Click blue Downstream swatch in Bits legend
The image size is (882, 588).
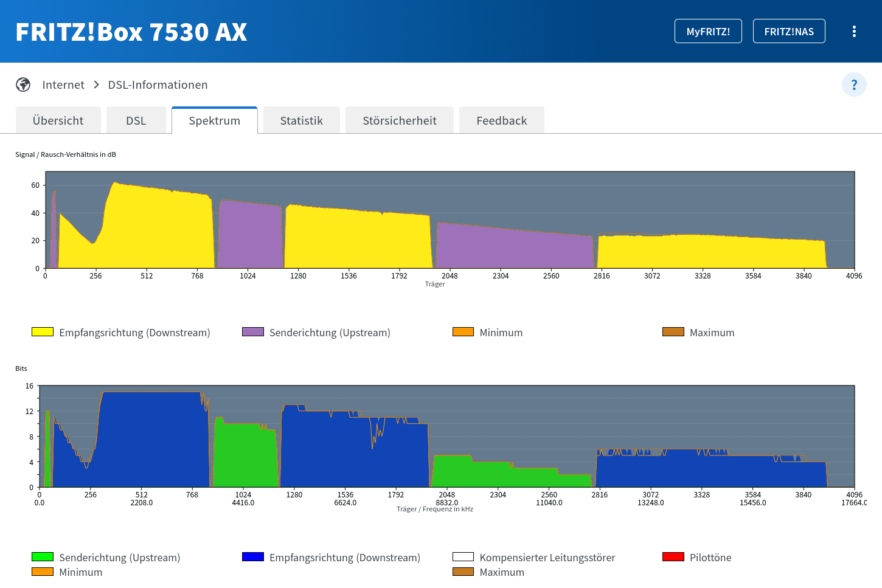(253, 557)
